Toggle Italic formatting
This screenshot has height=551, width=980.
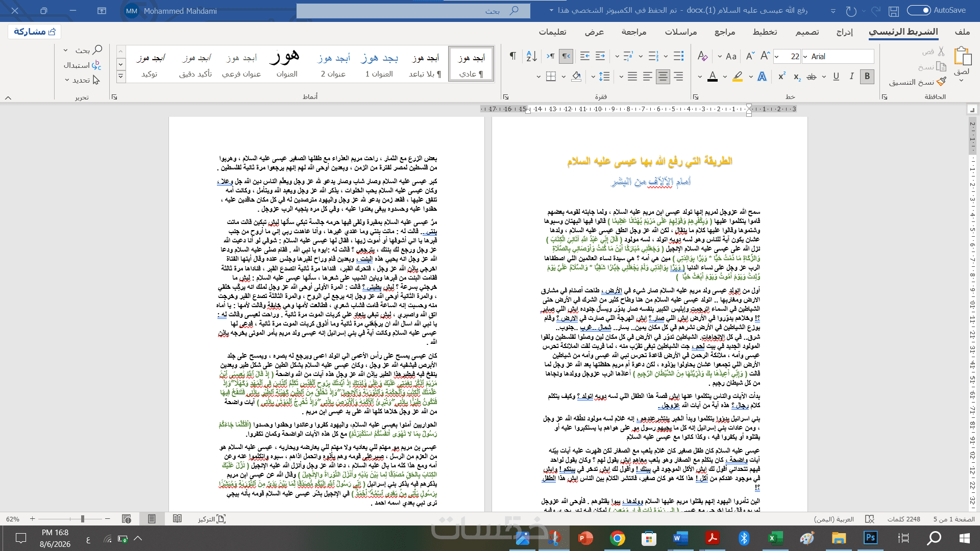851,77
